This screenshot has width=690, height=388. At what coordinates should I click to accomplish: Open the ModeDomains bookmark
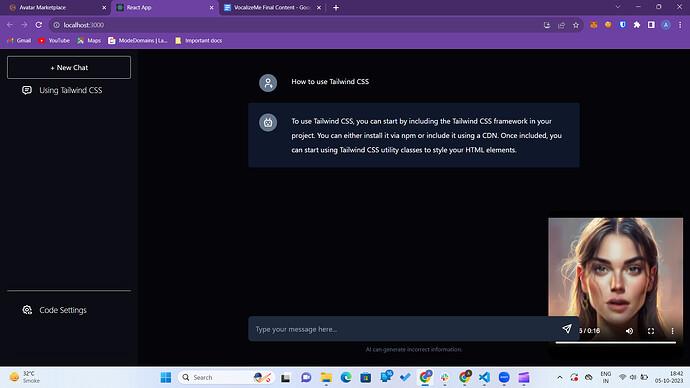(x=138, y=40)
